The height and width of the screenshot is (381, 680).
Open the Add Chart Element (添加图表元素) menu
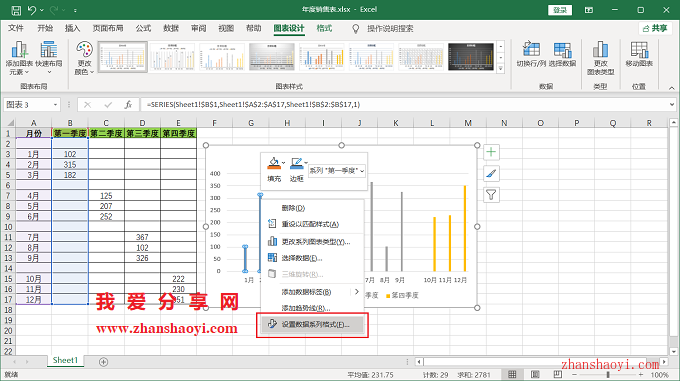click(19, 58)
